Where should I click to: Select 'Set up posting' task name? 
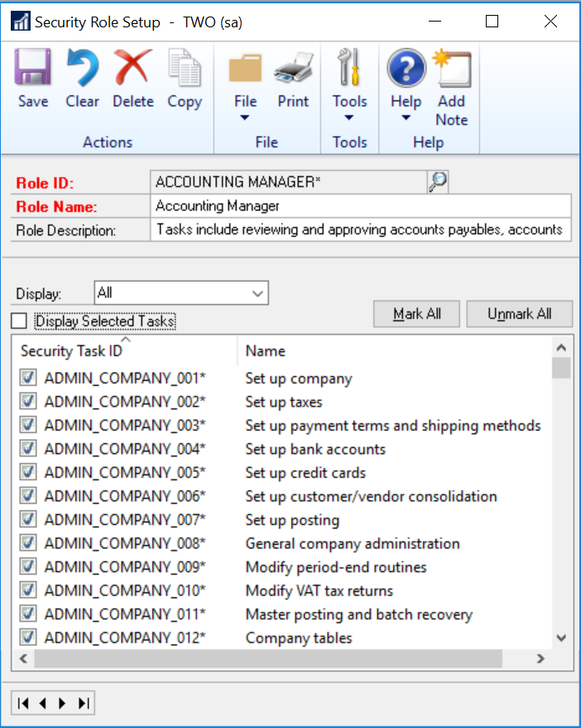[x=292, y=520]
